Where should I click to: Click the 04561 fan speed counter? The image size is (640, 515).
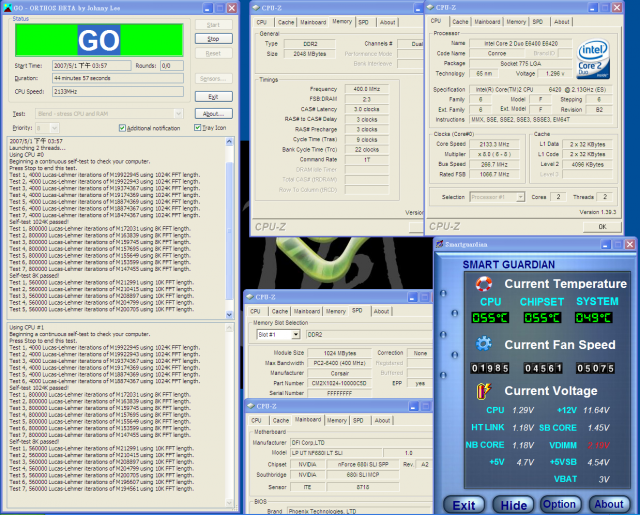click(543, 368)
